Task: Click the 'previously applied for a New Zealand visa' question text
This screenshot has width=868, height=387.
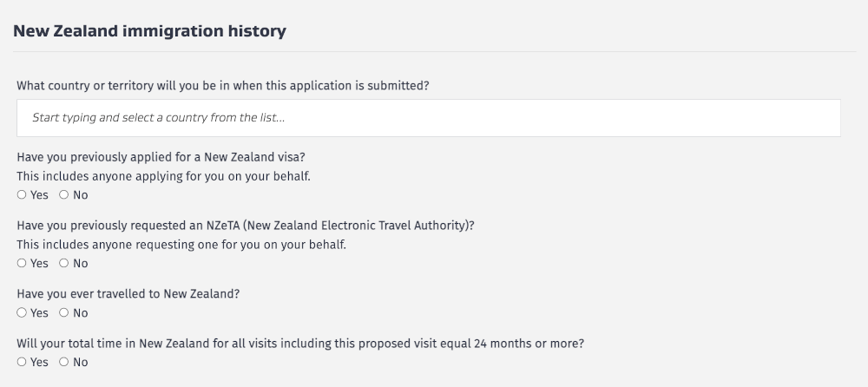Action: 161,156
